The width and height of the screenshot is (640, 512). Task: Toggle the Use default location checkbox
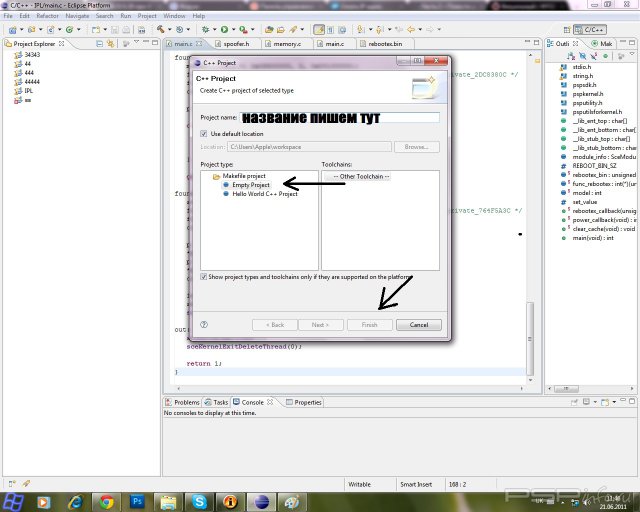pos(205,133)
